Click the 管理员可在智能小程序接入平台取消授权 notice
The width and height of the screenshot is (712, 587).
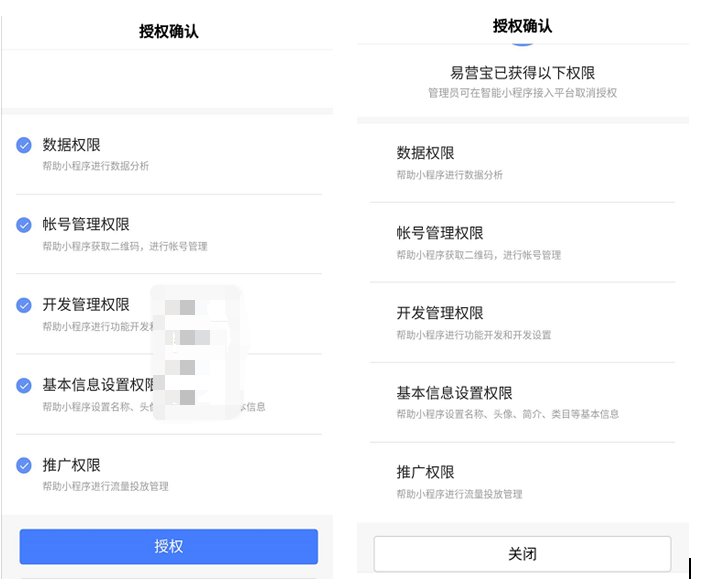522,93
